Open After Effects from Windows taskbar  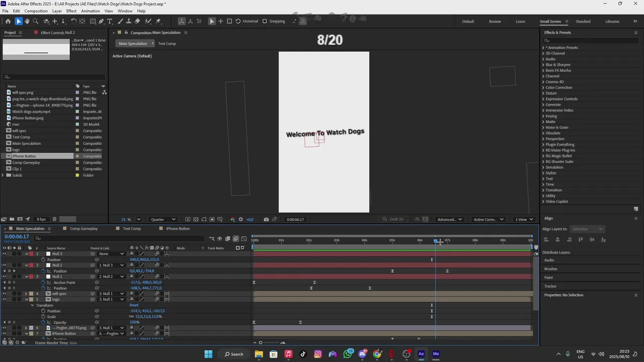click(x=421, y=354)
